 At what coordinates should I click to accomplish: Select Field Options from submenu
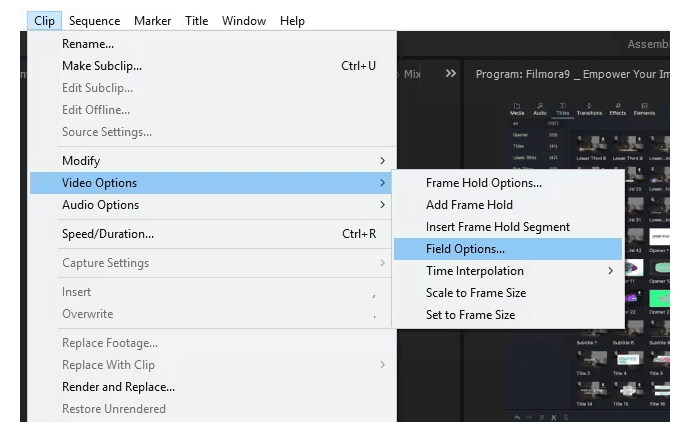click(465, 249)
